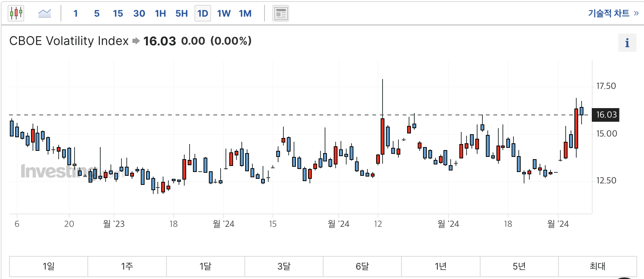Click the price change (0.00%) text
The image size is (644, 279).
(231, 41)
